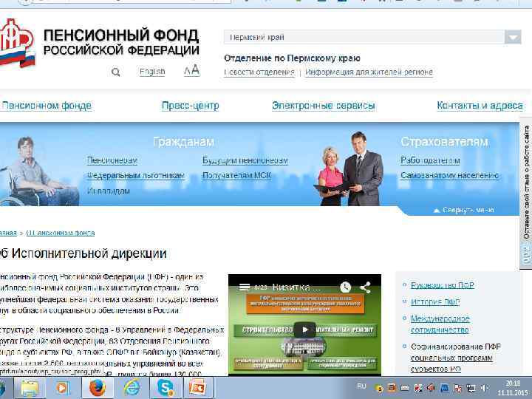Open Windows Media Player from the taskbar

click(x=62, y=388)
